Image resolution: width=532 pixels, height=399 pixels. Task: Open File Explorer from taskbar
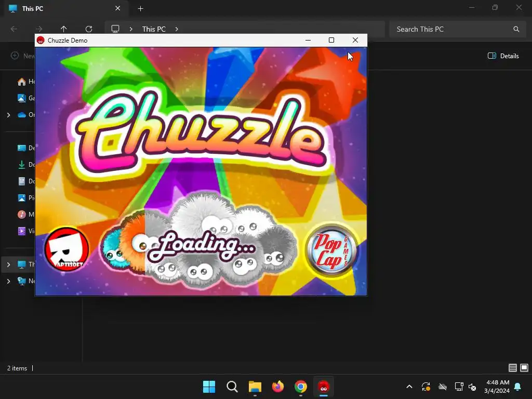tap(255, 387)
